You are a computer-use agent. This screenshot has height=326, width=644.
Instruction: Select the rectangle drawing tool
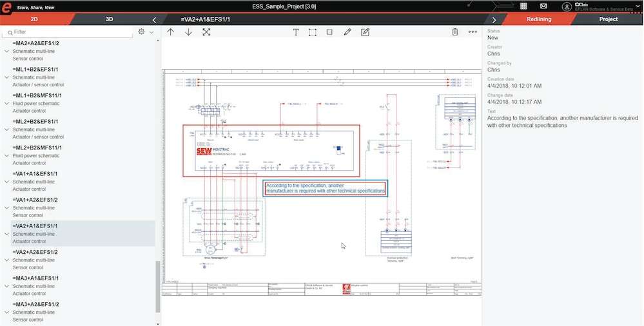point(329,32)
